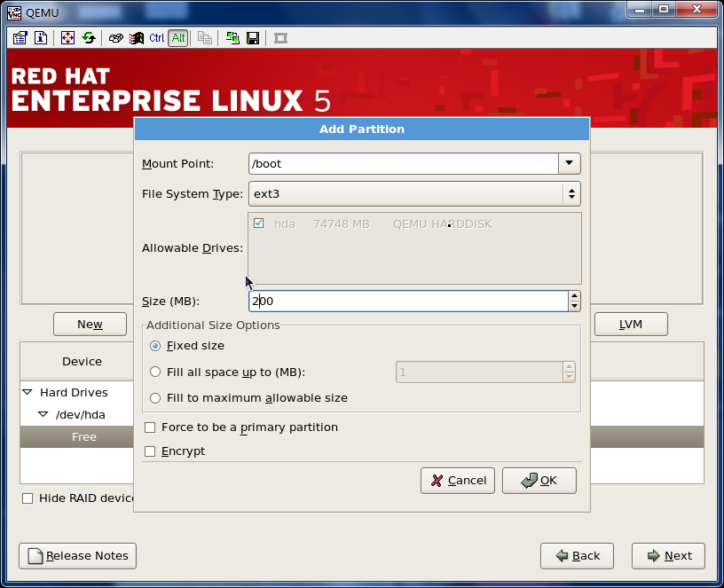Click the '74748 MB' drive size text

pos(342,224)
